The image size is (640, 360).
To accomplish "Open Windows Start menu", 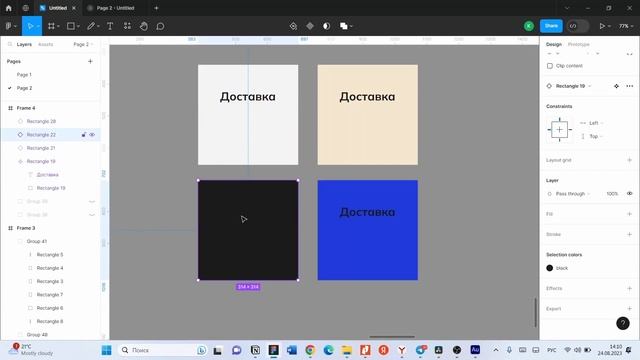I will coord(107,350).
